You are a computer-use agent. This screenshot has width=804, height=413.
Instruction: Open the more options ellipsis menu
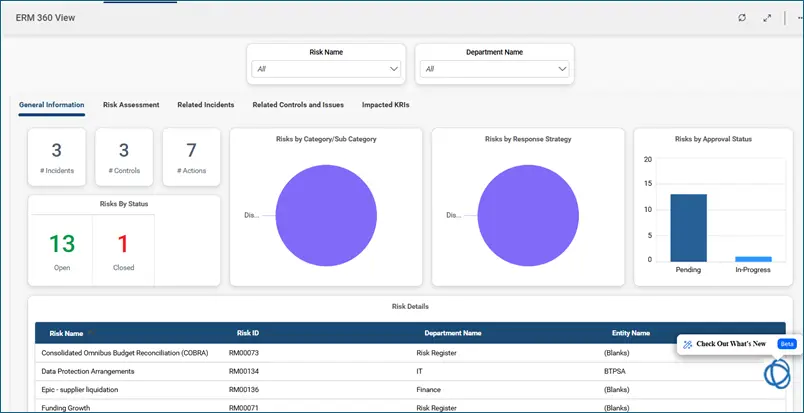coord(798,18)
